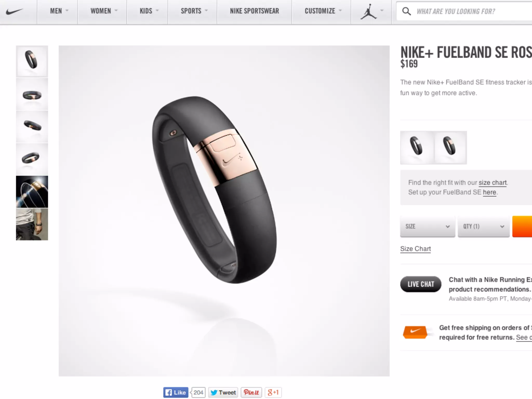The width and height of the screenshot is (532, 399).
Task: Share on Facebook with Like button
Action: [176, 392]
